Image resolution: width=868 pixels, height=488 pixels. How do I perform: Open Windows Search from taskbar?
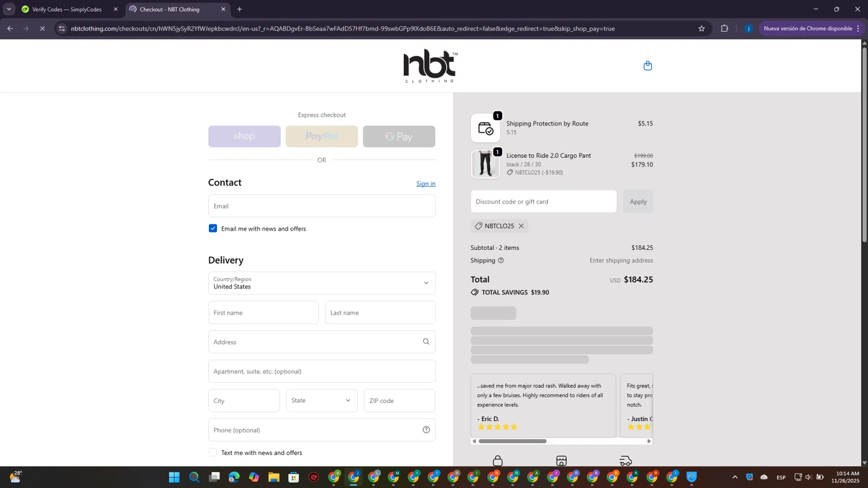coord(194,477)
